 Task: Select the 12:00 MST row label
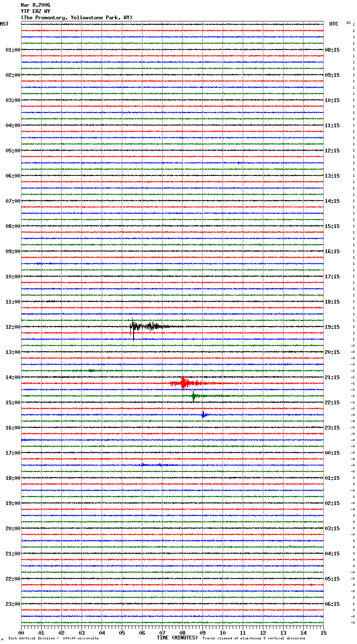click(x=13, y=327)
